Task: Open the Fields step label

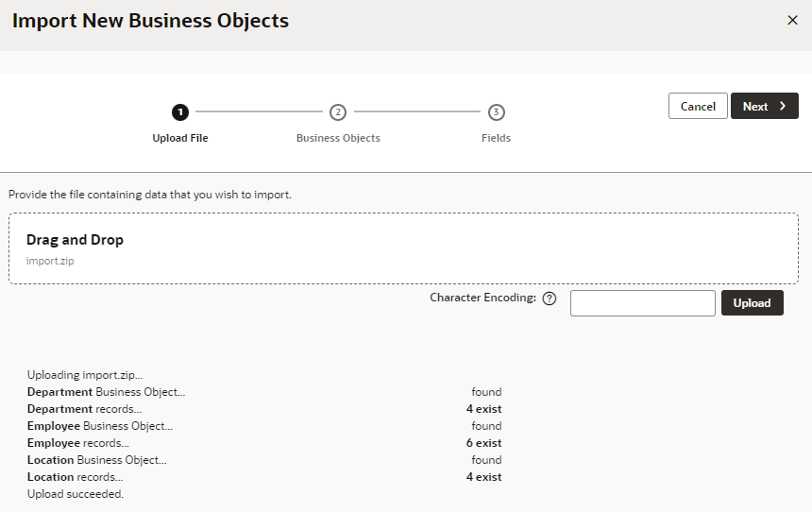Action: click(x=496, y=138)
